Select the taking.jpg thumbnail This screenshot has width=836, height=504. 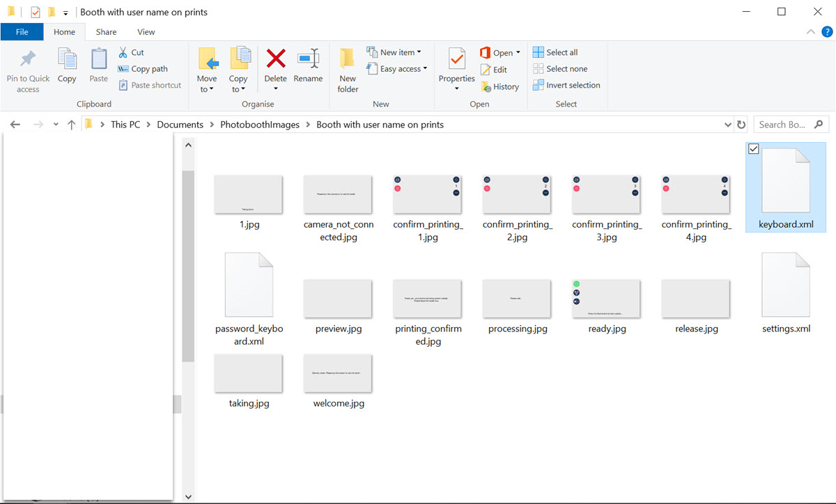pos(249,374)
